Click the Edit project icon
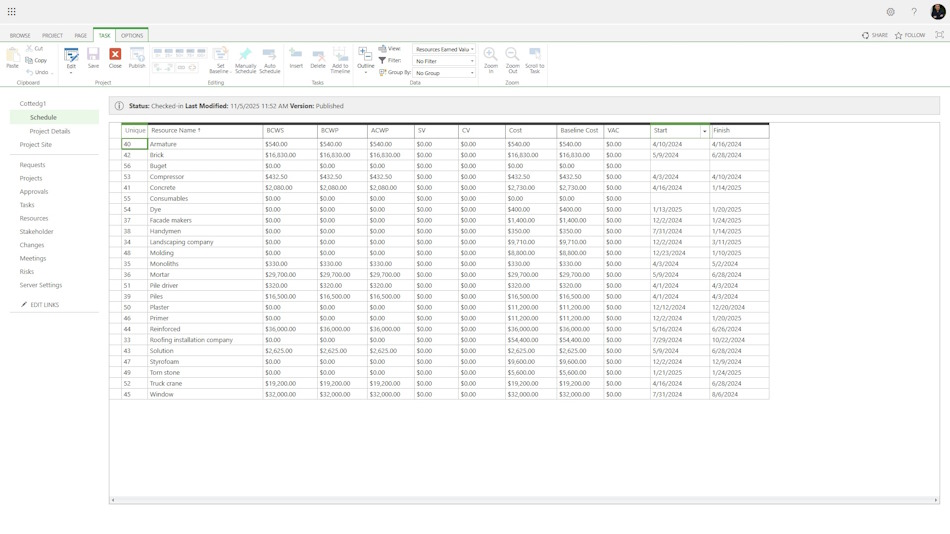This screenshot has height=534, width=950. [71, 55]
